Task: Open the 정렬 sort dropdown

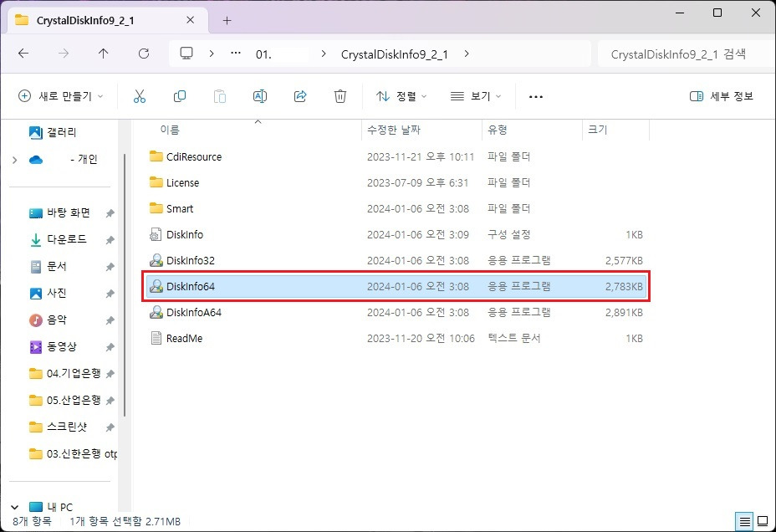Action: [401, 95]
